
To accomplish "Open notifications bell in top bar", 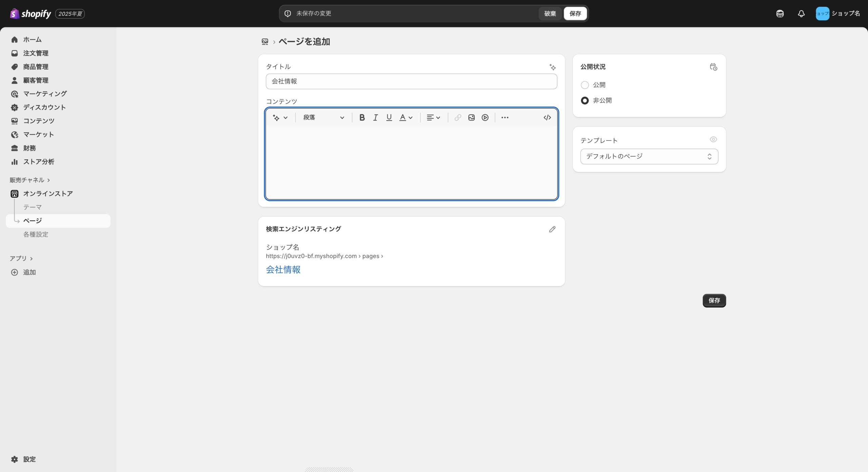I will click(801, 14).
